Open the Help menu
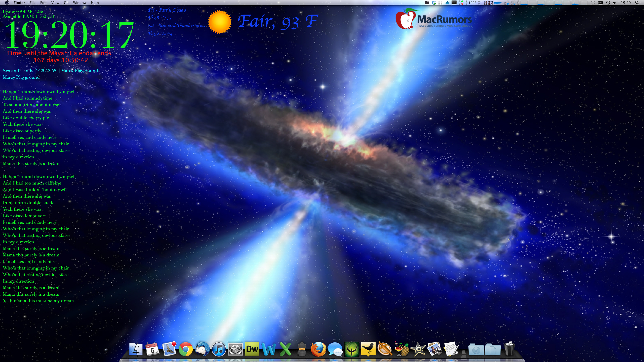 coord(95,3)
